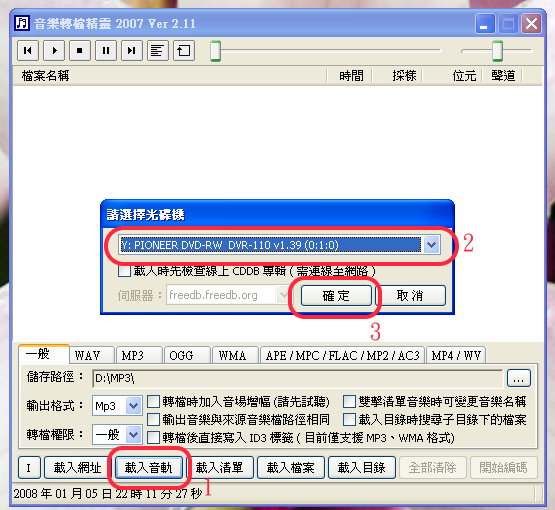Click the previous track button
Image resolution: width=555 pixels, height=510 pixels.
coord(28,51)
